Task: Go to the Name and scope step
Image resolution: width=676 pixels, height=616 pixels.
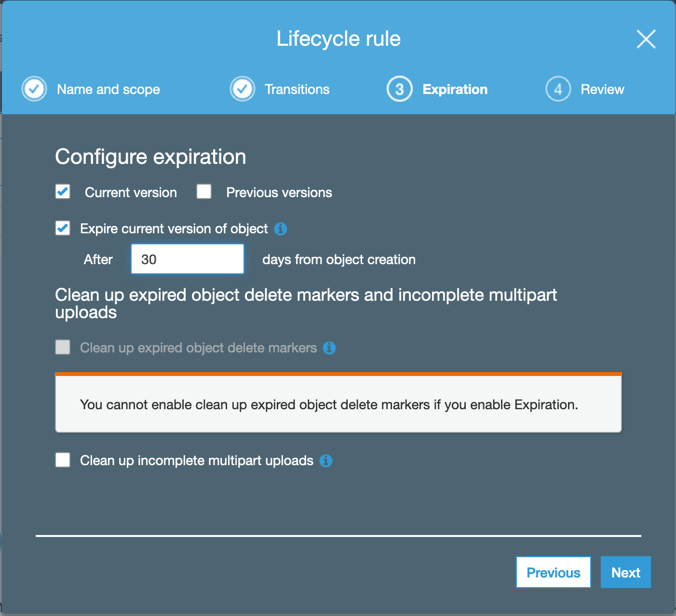Action: click(108, 90)
